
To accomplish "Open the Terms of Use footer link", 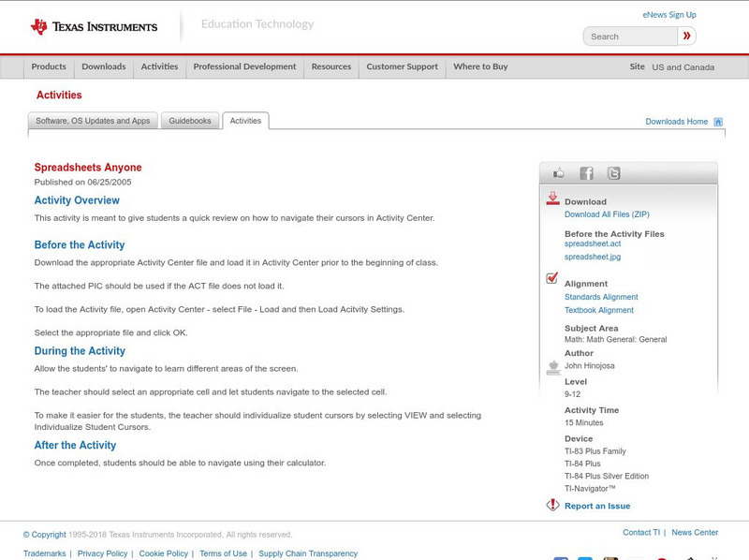I will [223, 553].
